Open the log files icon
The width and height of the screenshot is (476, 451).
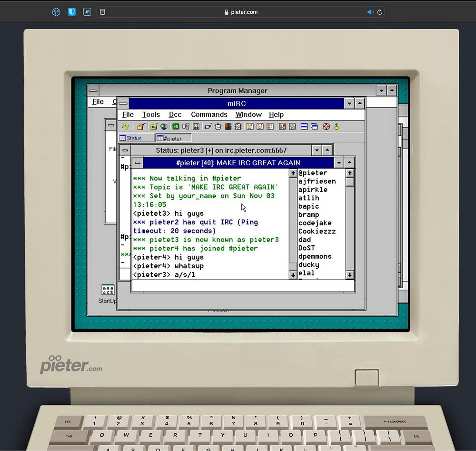click(x=292, y=127)
